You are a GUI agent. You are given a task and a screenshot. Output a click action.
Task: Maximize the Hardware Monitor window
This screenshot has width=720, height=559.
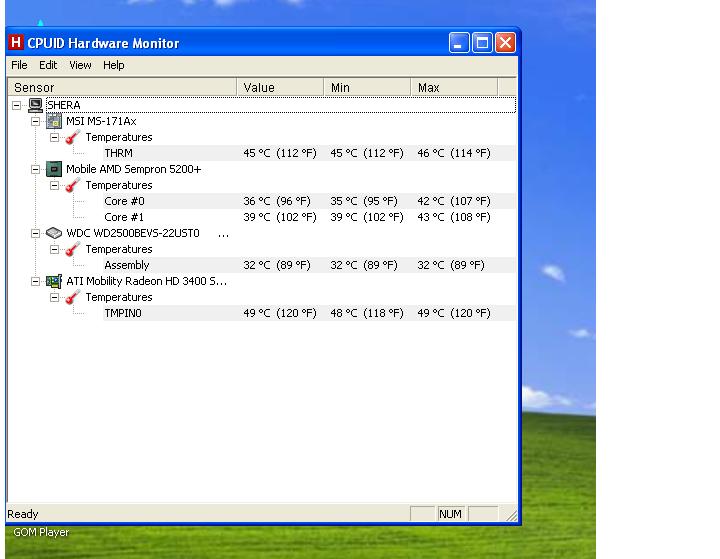click(482, 43)
